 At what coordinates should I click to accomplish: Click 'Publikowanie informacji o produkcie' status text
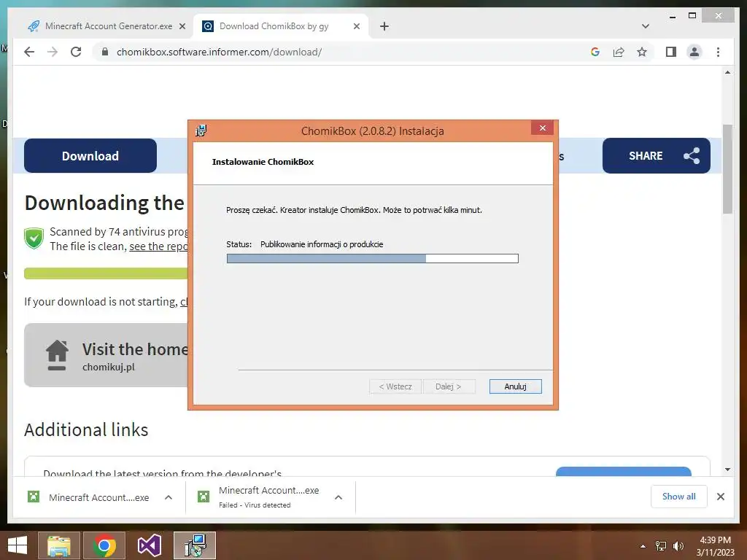(322, 244)
